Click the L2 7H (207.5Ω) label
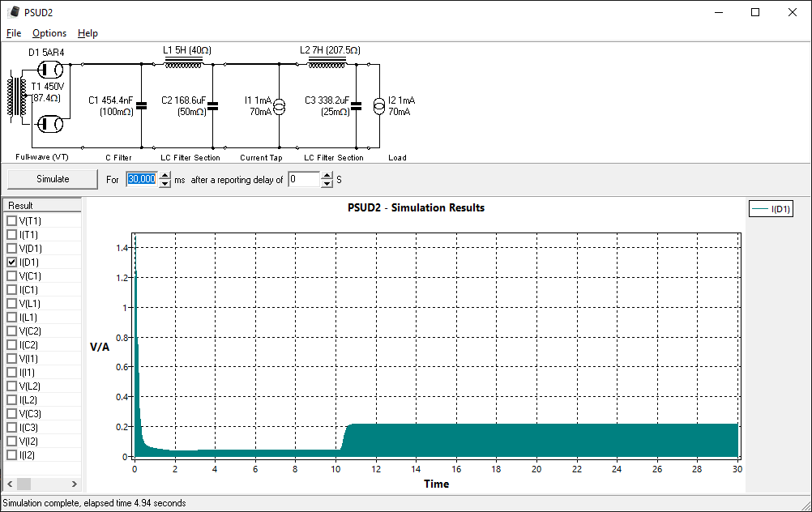Screen dimensions: 812x512 [330, 50]
